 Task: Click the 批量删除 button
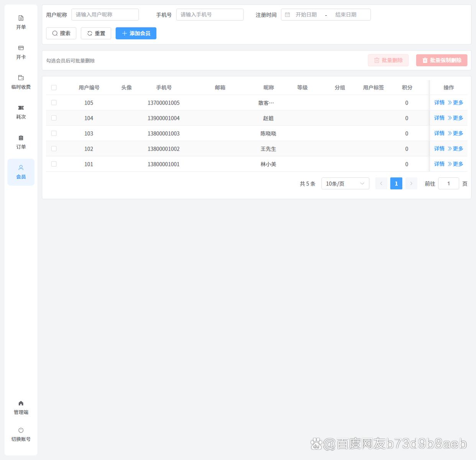(388, 60)
